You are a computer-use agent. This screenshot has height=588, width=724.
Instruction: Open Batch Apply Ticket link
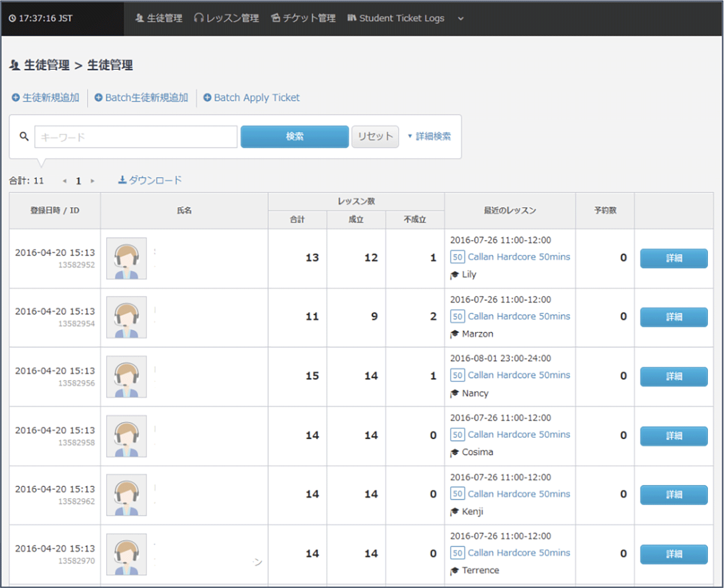point(251,97)
